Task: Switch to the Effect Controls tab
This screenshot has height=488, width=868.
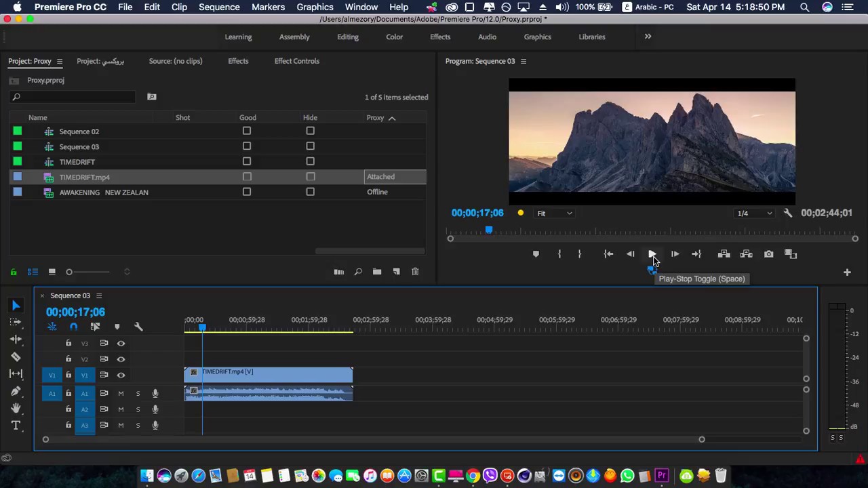Action: pos(296,61)
